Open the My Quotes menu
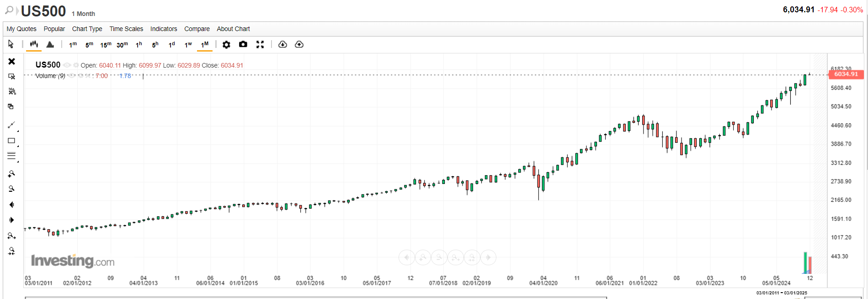Image resolution: width=868 pixels, height=299 pixels. tap(21, 29)
